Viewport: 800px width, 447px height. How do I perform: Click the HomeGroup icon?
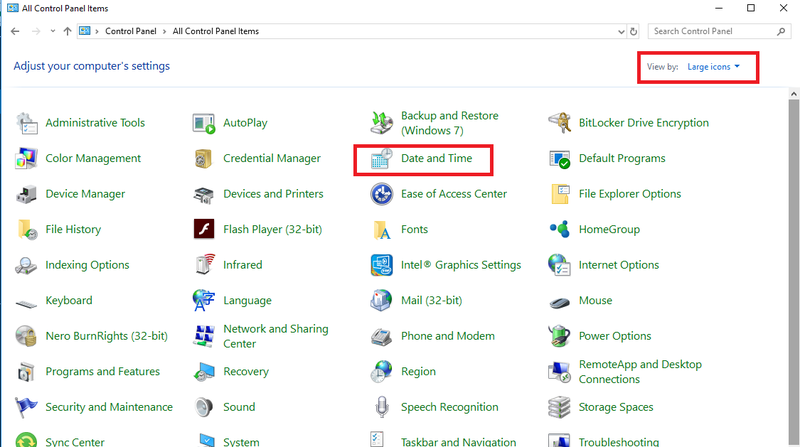click(559, 229)
